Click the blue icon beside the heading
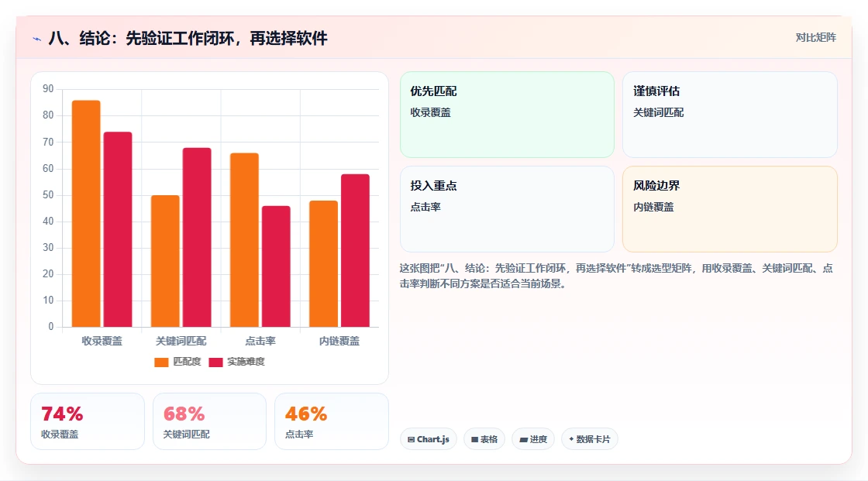 36,39
